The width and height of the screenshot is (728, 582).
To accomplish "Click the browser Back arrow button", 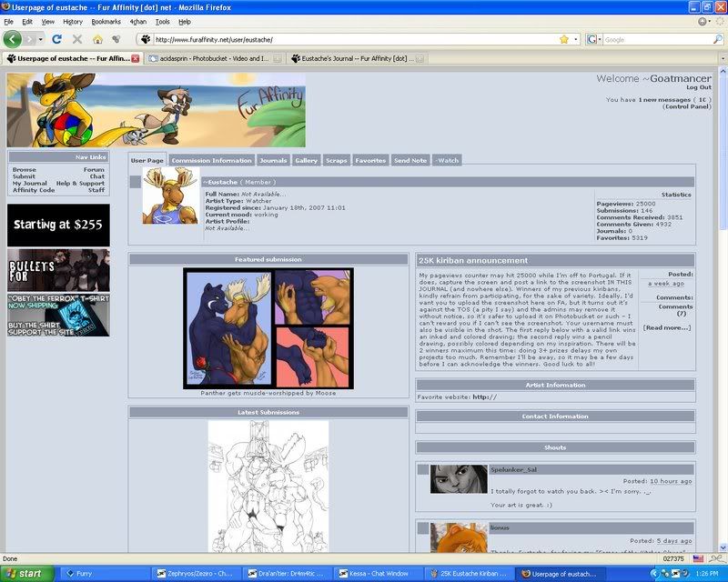I will tap(13, 39).
